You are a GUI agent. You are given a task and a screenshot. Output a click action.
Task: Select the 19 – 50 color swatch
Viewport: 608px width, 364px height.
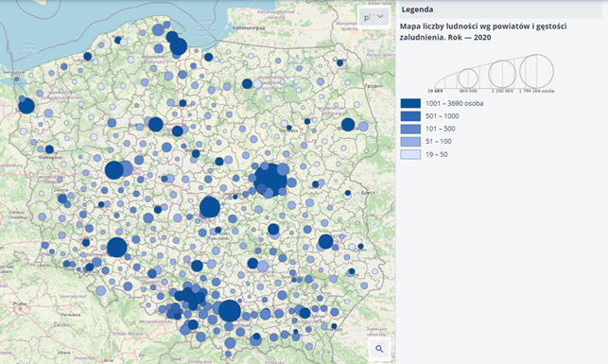pos(410,154)
